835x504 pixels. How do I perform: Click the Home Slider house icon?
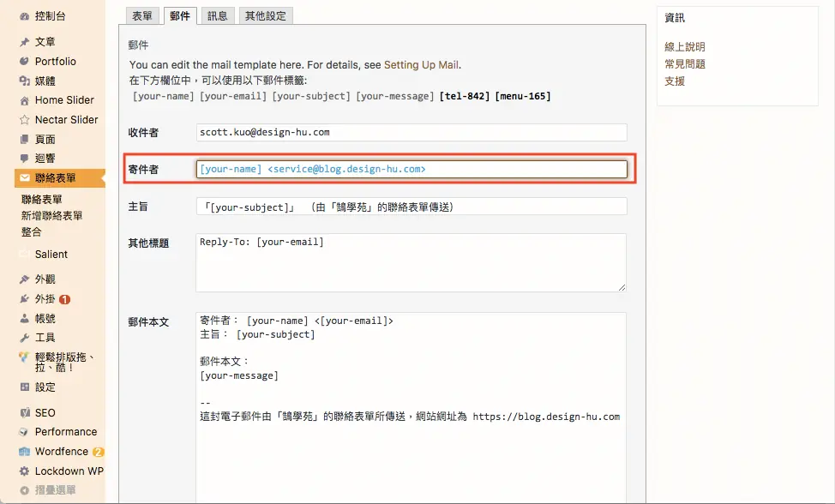point(24,100)
